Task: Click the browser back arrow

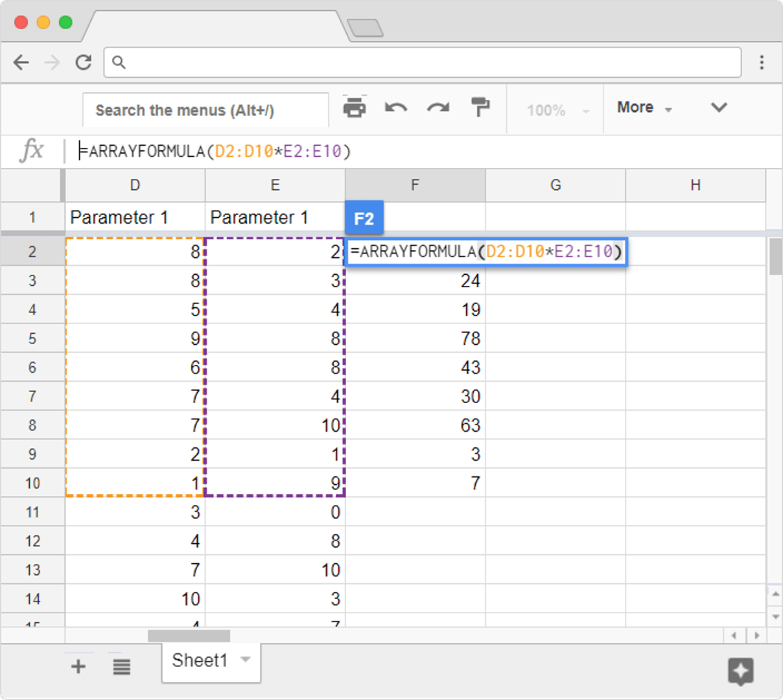Action: pos(21,62)
